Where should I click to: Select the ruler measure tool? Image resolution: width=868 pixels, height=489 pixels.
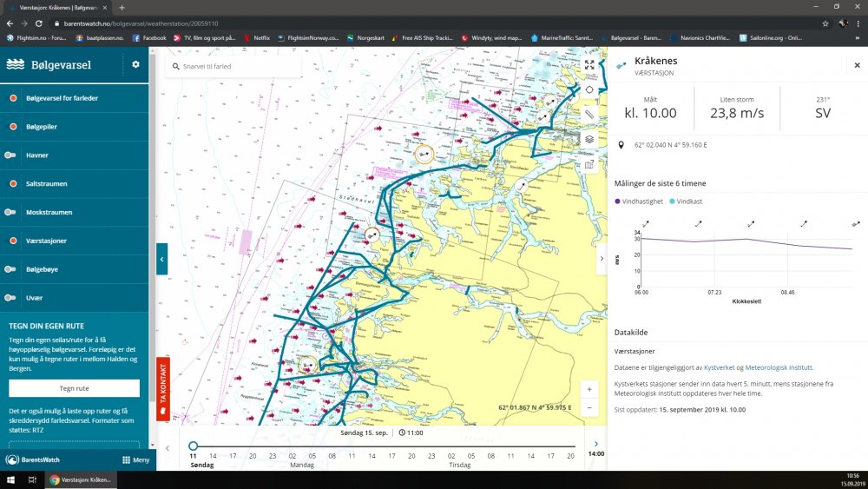(x=589, y=115)
